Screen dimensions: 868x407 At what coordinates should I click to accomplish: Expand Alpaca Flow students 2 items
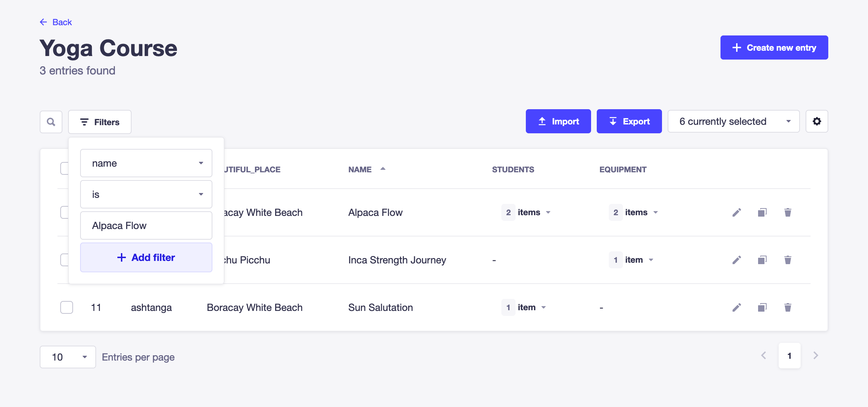click(527, 212)
